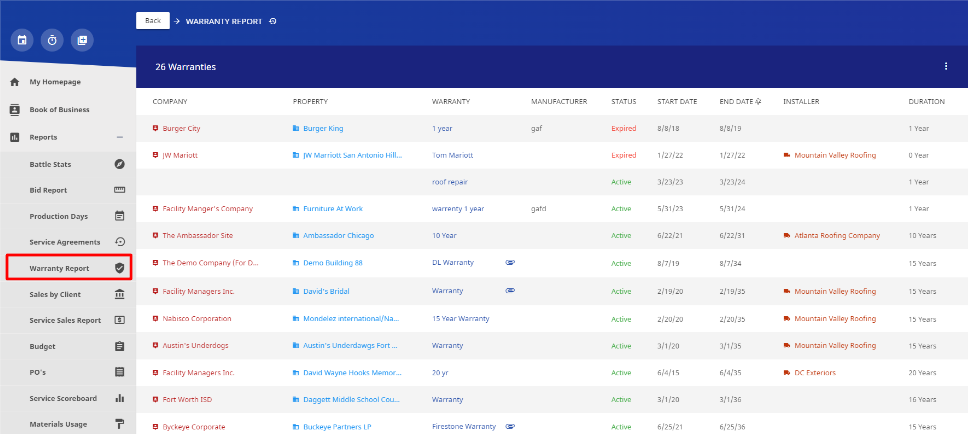This screenshot has height=434, width=968.
Task: Open Daggett Middle School property link
Action: point(352,399)
